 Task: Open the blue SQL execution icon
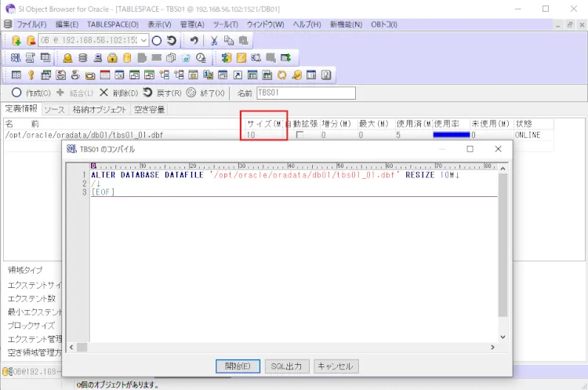16,58
